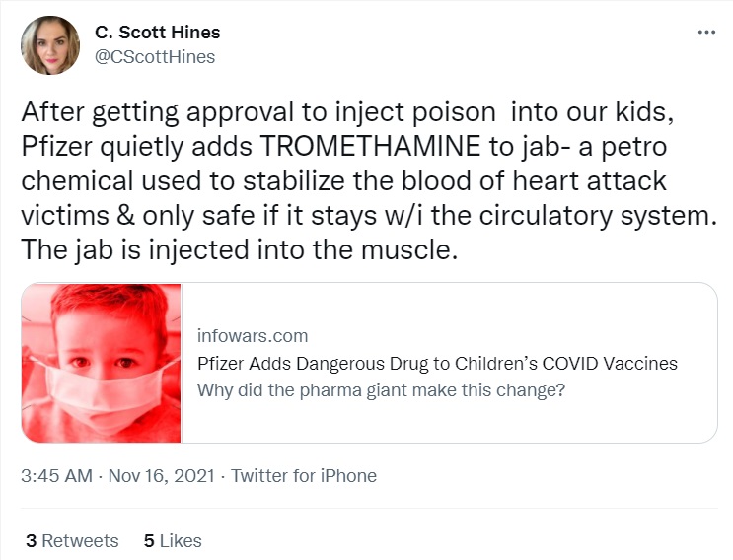Image resolution: width=733 pixels, height=560 pixels.
Task: View the 3 Retweets list
Action: click(x=71, y=540)
